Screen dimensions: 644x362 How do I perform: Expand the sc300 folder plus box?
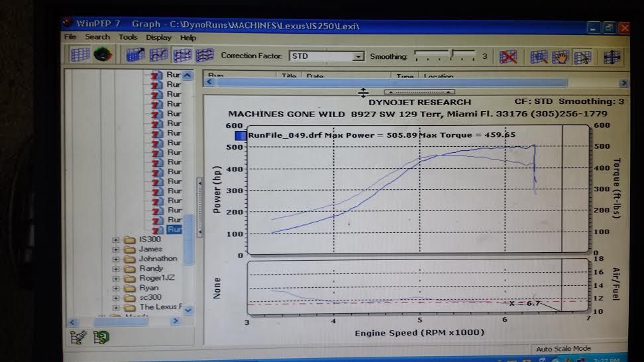(x=116, y=298)
